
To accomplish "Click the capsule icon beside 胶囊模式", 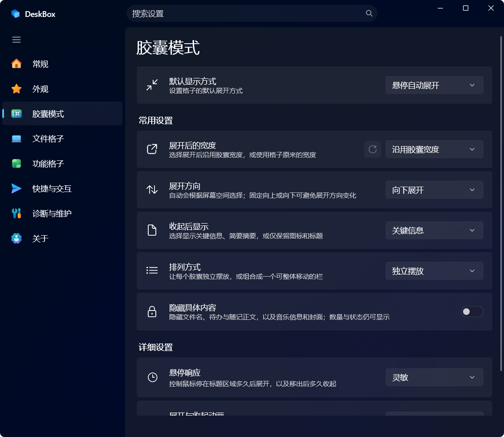I will point(16,114).
